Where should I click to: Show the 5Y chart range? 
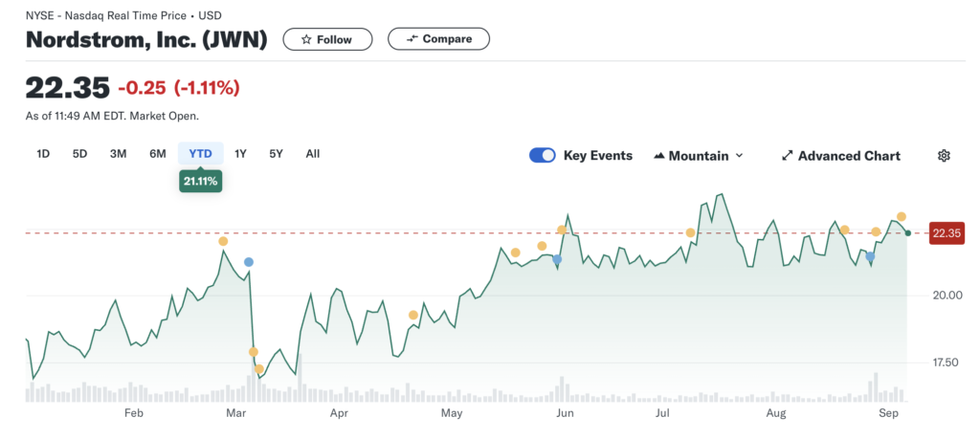point(276,154)
